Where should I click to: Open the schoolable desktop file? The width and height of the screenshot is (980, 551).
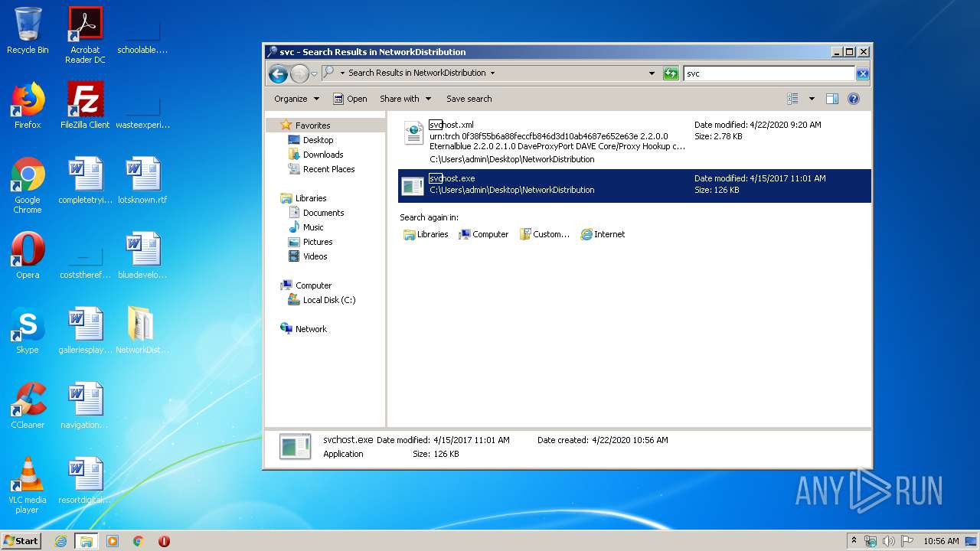[x=142, y=35]
